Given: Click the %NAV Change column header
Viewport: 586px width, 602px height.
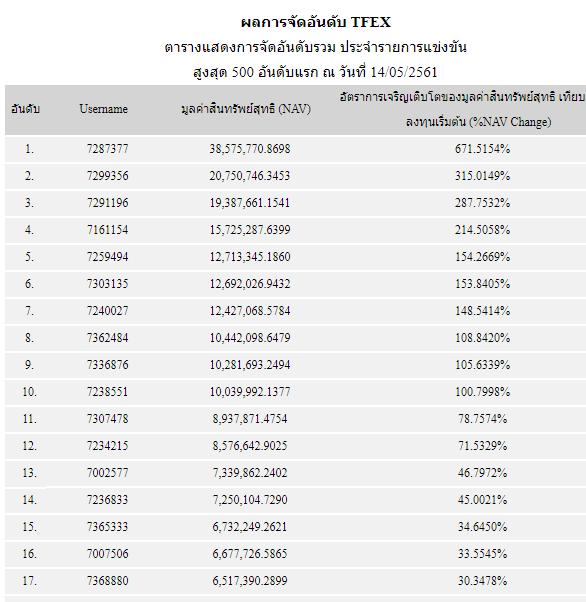Looking at the screenshot, I should (x=462, y=109).
